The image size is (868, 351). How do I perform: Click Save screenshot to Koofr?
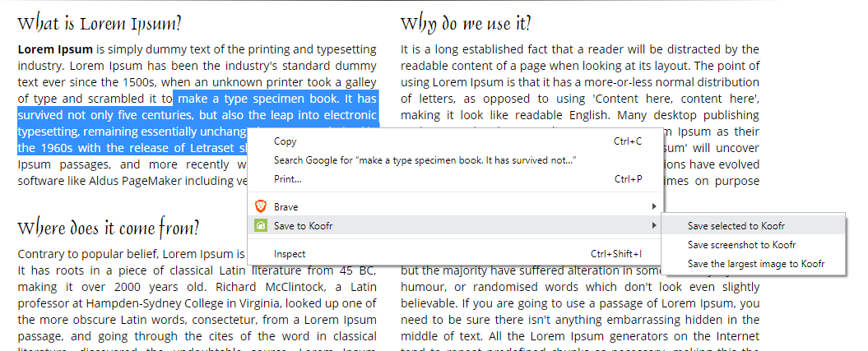[x=754, y=244]
